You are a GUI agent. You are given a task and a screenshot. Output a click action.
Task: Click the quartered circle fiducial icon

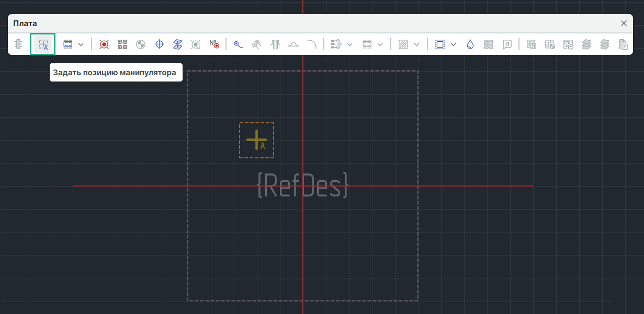click(141, 44)
